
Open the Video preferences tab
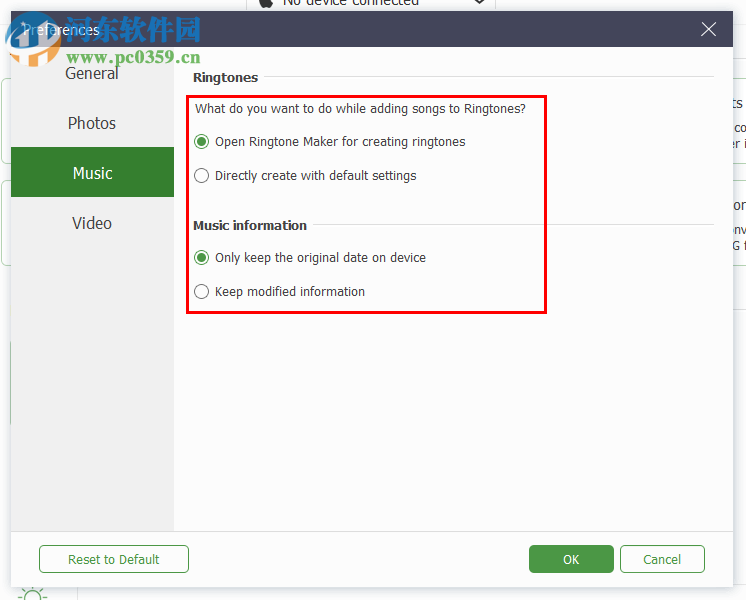pyautogui.click(x=92, y=223)
